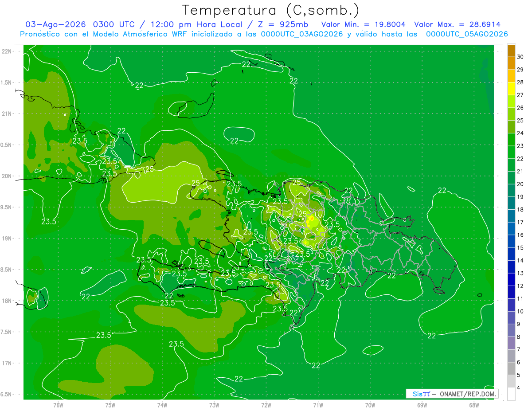
Task: Click the "69W" longitude axis label
Action: tap(422, 405)
